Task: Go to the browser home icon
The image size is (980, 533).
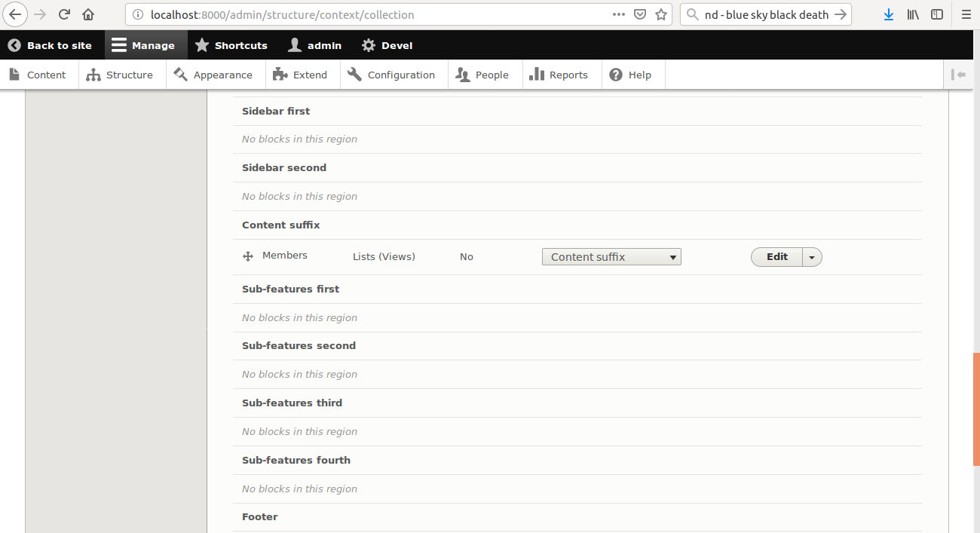Action: click(88, 14)
